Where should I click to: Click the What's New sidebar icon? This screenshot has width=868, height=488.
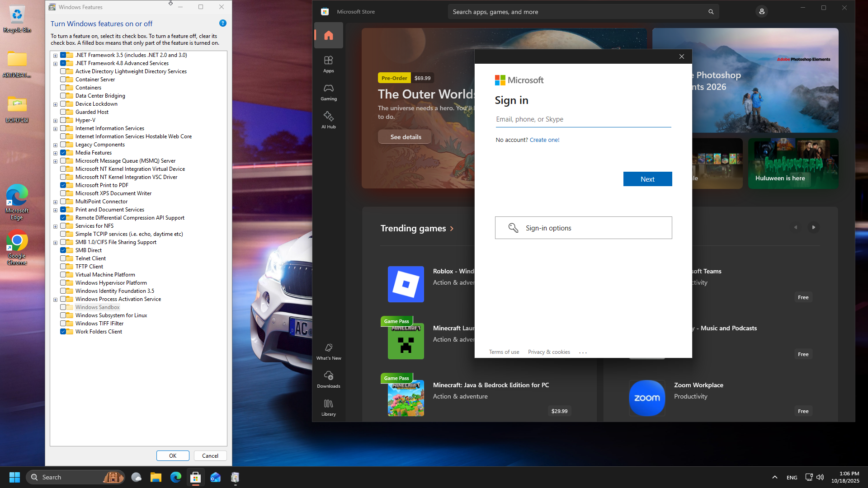[x=329, y=351]
